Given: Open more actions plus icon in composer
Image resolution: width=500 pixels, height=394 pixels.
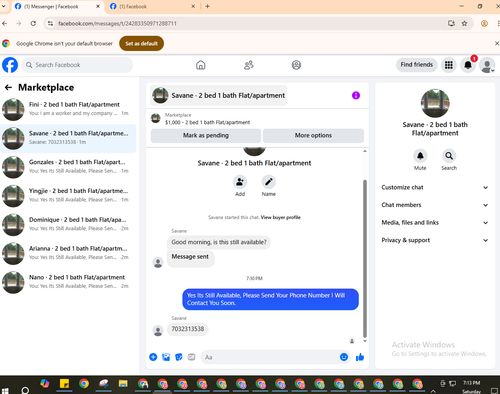Looking at the screenshot, I should (x=153, y=357).
